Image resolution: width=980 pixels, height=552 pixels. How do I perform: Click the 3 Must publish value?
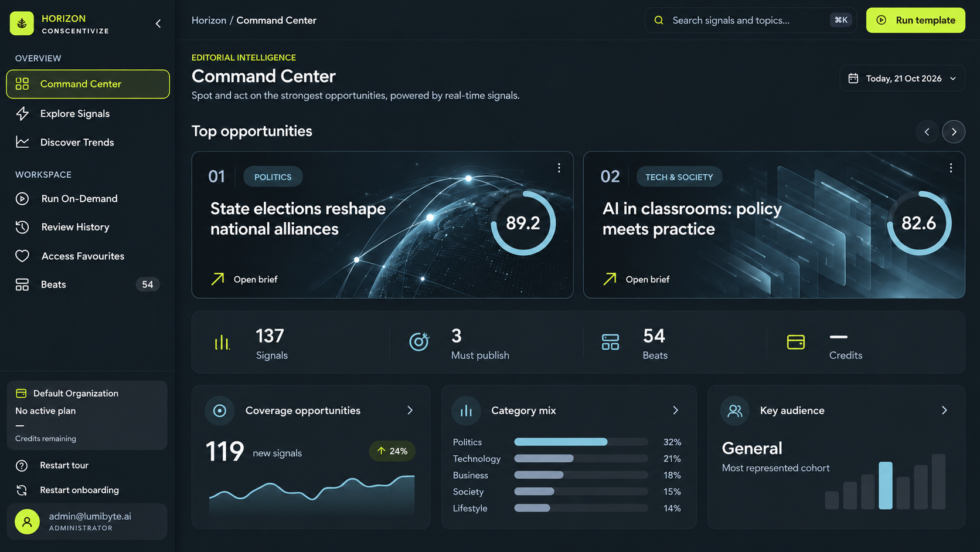click(456, 336)
